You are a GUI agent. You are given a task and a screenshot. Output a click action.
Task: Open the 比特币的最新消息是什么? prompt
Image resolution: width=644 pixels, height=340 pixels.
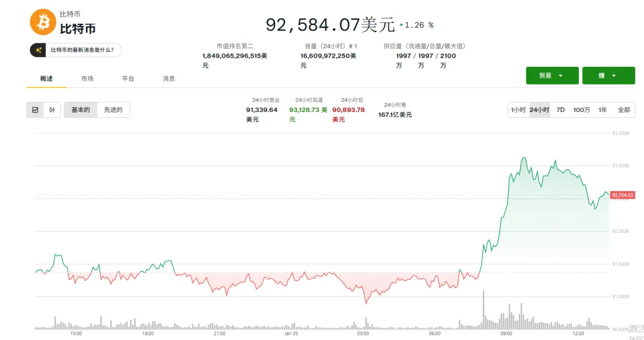[x=76, y=50]
